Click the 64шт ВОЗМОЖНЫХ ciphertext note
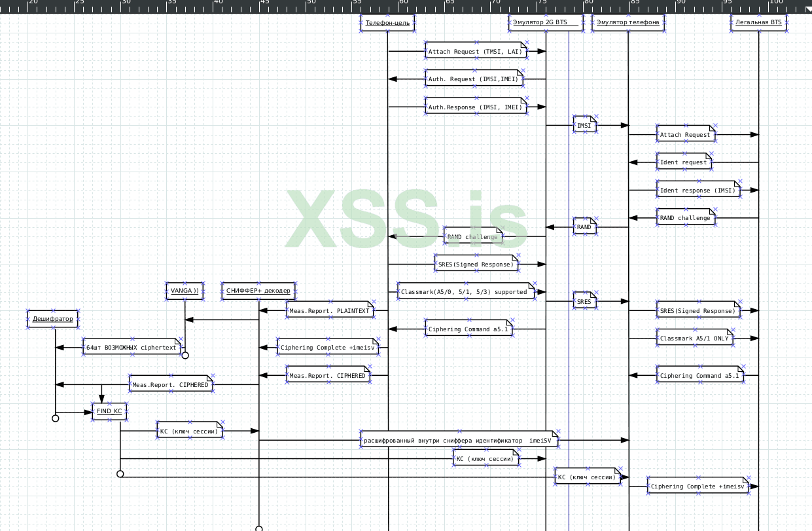 pyautogui.click(x=133, y=348)
